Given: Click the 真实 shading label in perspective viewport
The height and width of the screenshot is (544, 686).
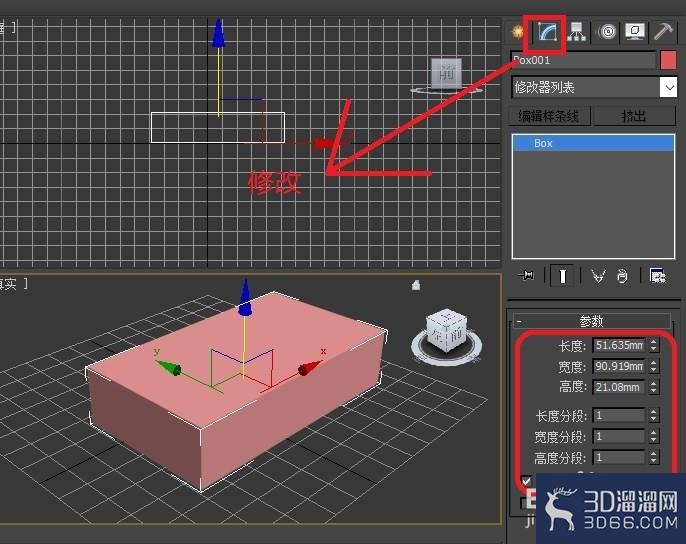Looking at the screenshot, I should point(10,284).
